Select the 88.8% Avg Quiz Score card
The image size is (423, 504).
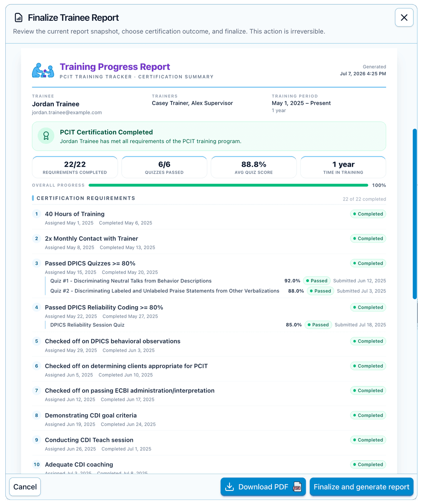[254, 167]
